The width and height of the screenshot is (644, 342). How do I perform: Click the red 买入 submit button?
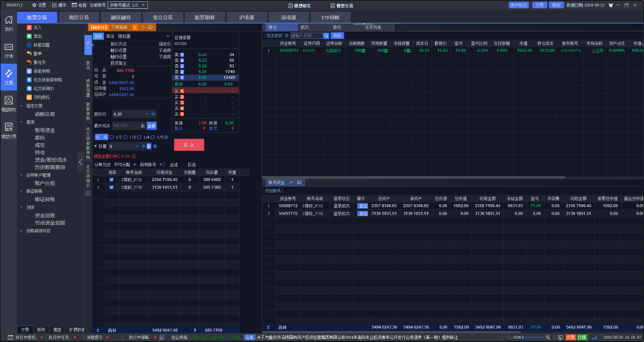coord(189,145)
